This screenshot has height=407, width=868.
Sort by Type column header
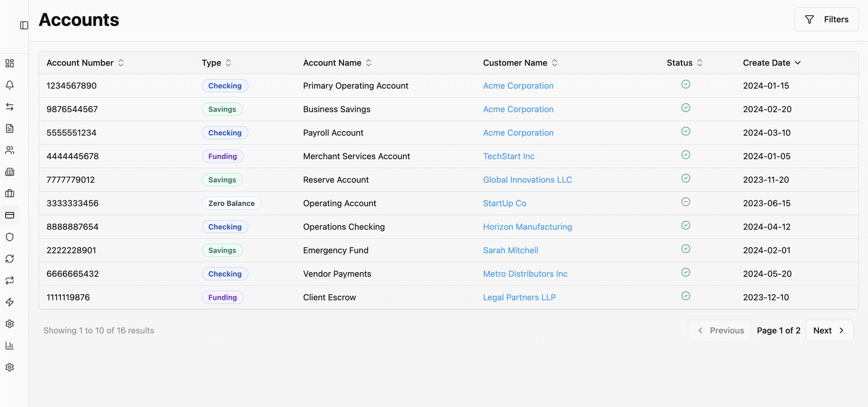click(x=216, y=63)
